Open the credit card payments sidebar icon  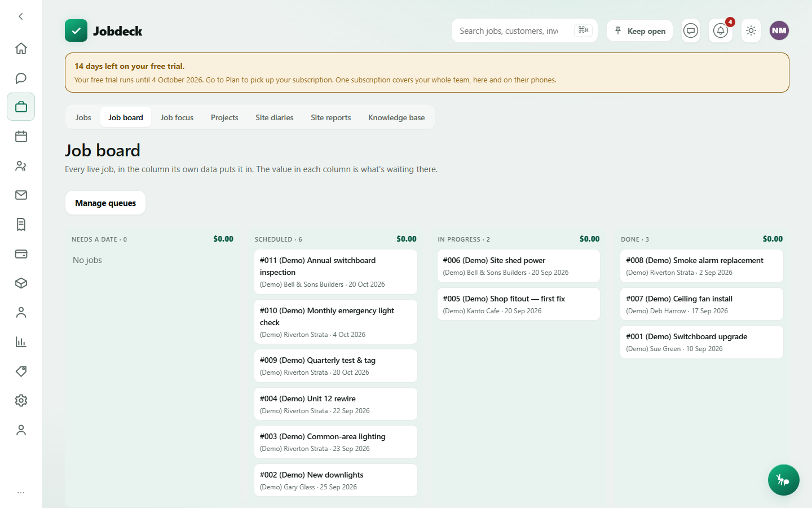tap(21, 254)
